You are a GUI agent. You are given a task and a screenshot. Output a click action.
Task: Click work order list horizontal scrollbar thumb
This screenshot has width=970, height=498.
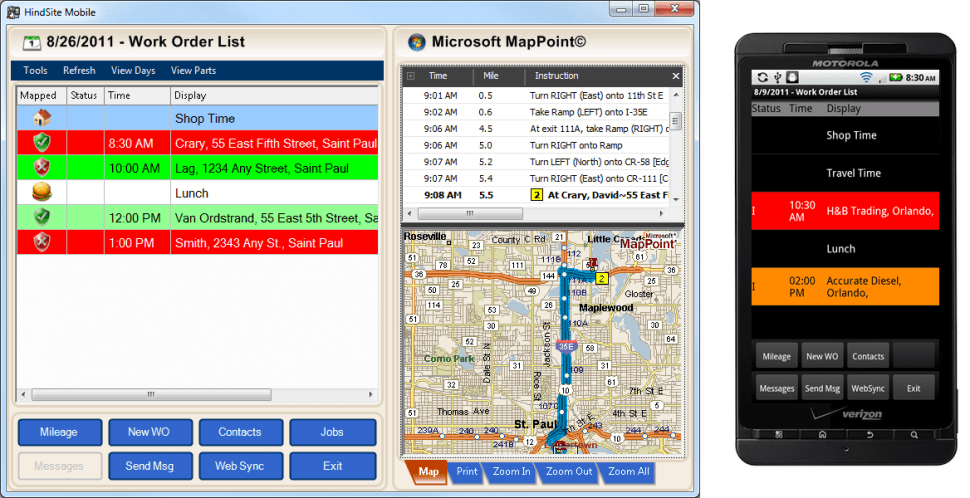[151, 394]
